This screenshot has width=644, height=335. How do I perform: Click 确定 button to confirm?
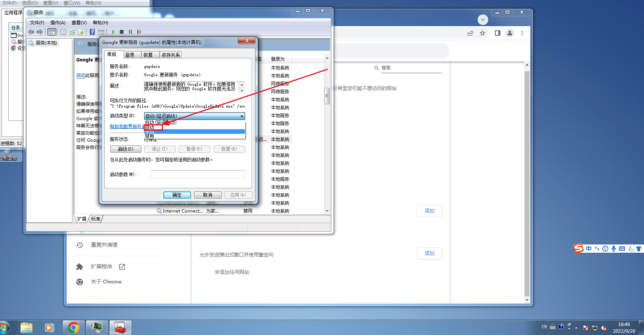click(177, 195)
